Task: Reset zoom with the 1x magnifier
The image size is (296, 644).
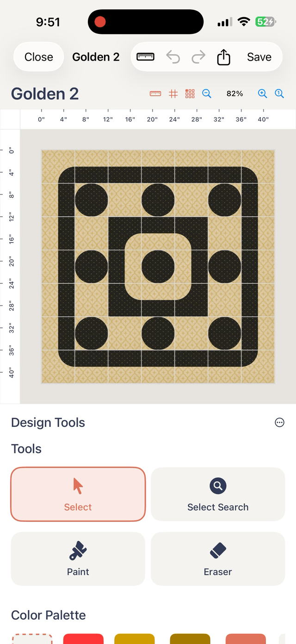Action: tap(279, 94)
